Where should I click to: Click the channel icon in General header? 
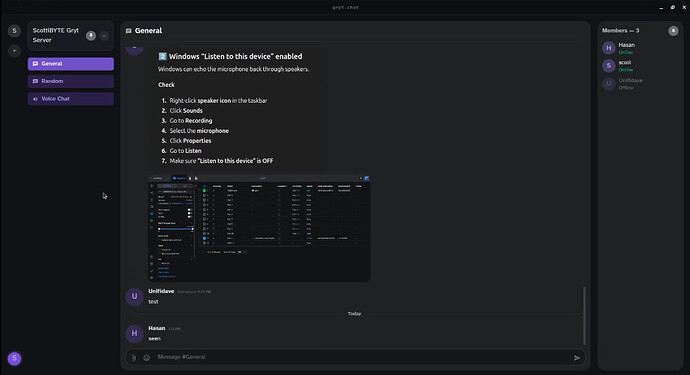coord(128,31)
